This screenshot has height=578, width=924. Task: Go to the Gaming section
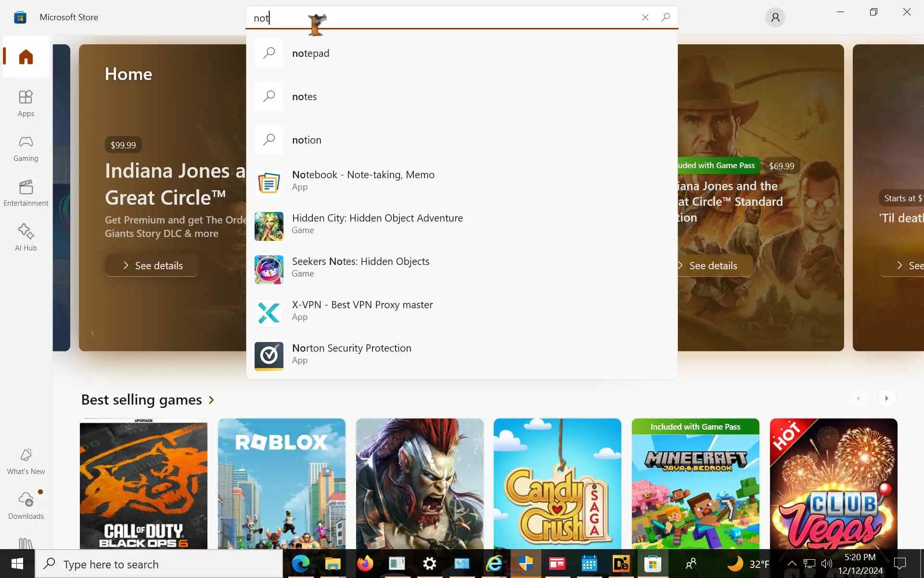[26, 148]
